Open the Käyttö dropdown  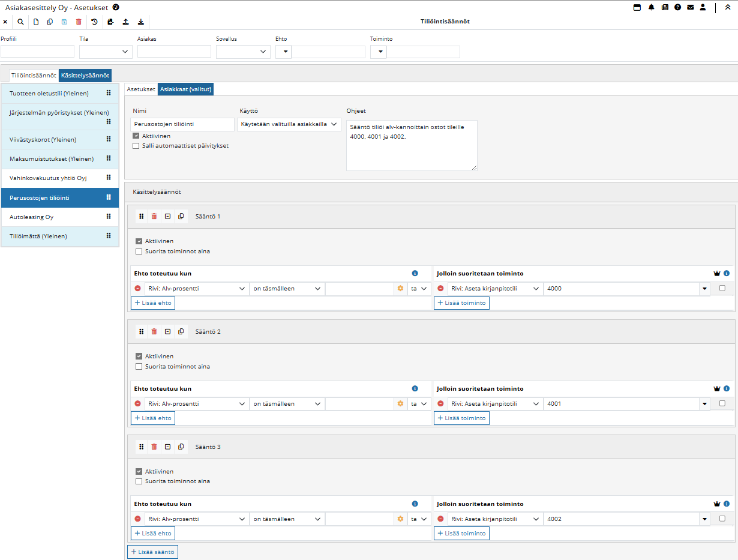pyautogui.click(x=289, y=124)
